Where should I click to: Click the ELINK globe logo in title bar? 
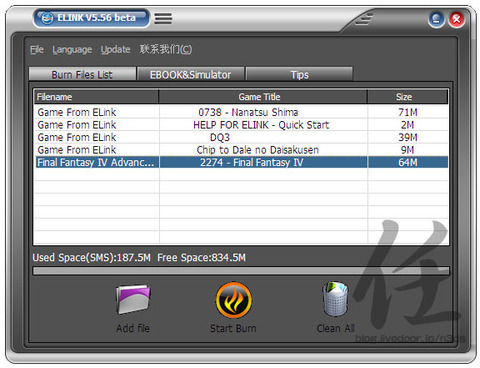coord(47,18)
